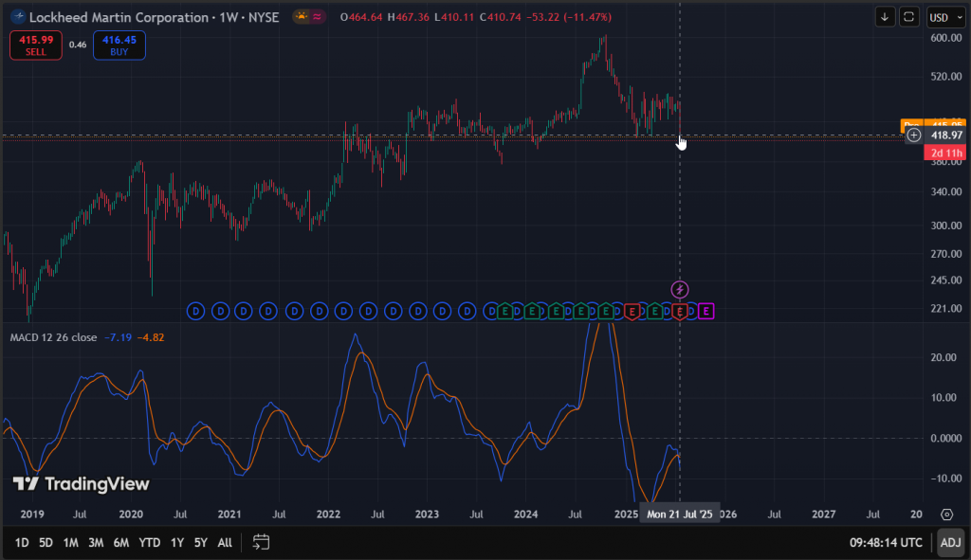Image resolution: width=971 pixels, height=560 pixels.
Task: Click the red SELL 415.99 button
Action: pyautogui.click(x=36, y=45)
